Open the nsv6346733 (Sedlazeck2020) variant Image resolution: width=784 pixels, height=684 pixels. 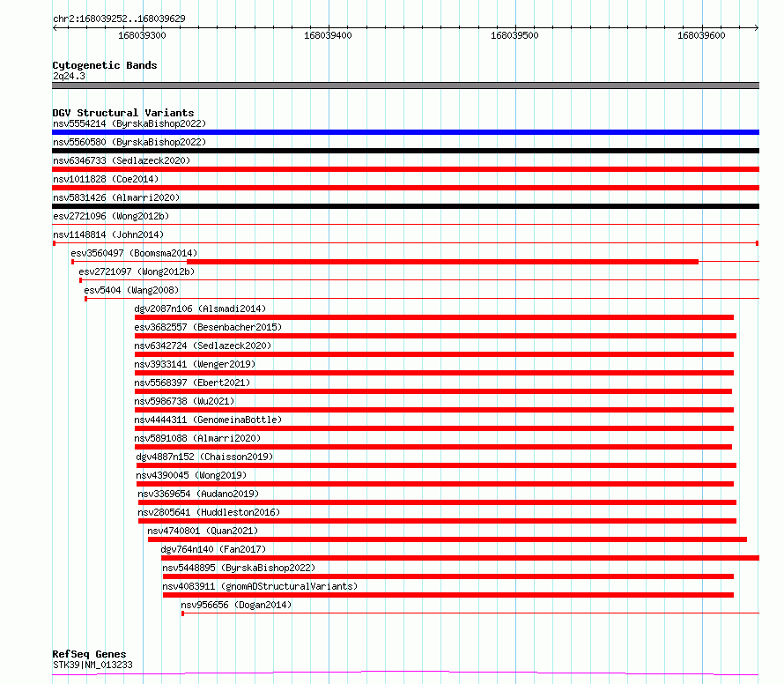(x=122, y=160)
